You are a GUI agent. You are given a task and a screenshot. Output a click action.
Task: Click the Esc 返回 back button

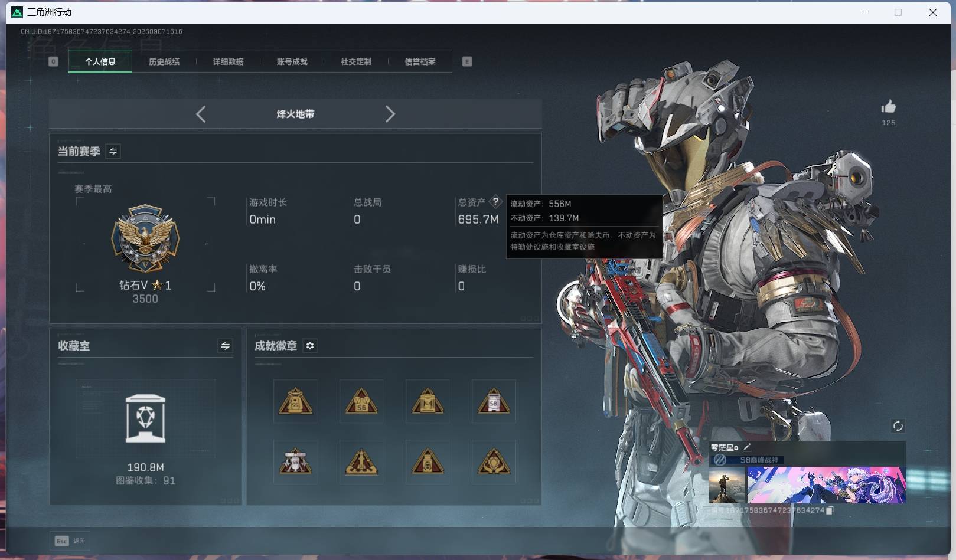pos(70,541)
